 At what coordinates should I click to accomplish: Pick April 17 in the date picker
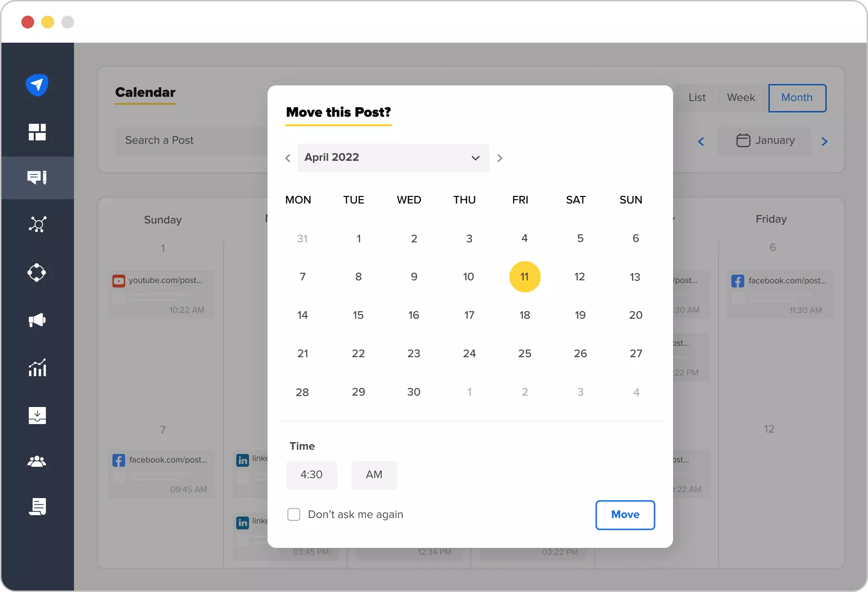pyautogui.click(x=469, y=315)
